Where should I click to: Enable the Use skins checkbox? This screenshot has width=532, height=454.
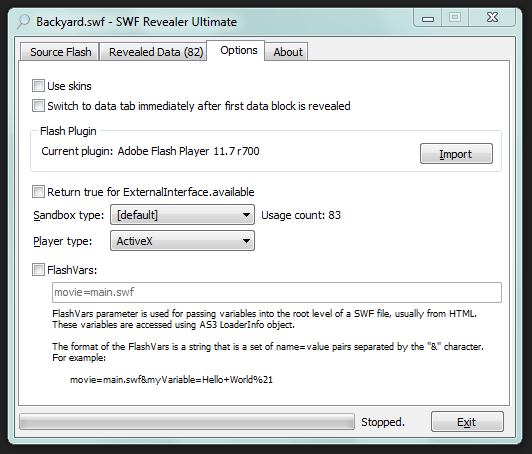[x=38, y=86]
